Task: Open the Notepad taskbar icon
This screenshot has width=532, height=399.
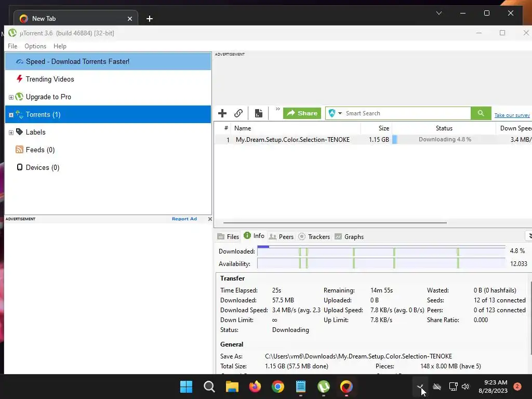Action: click(301, 387)
